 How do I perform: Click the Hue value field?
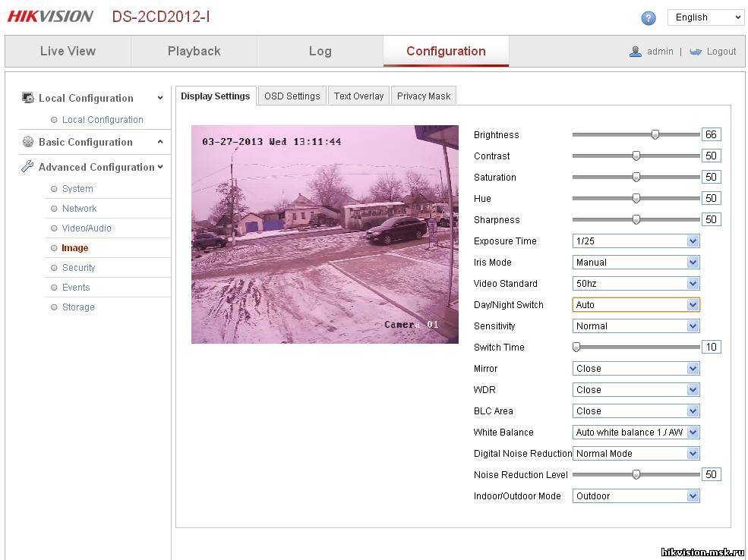pos(712,198)
